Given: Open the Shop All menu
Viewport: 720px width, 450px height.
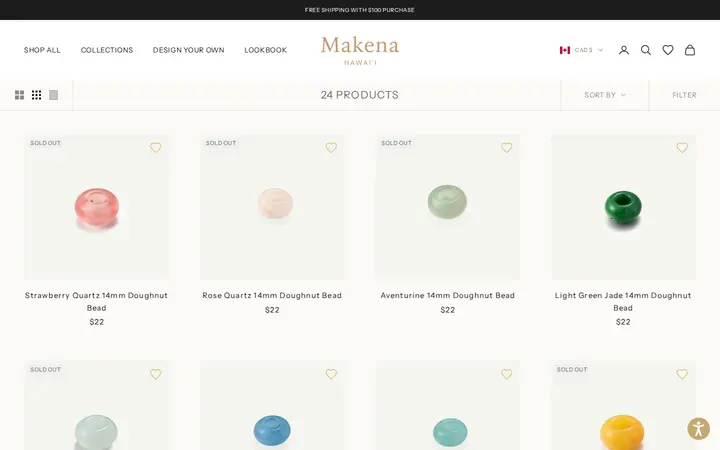Looking at the screenshot, I should click(42, 50).
